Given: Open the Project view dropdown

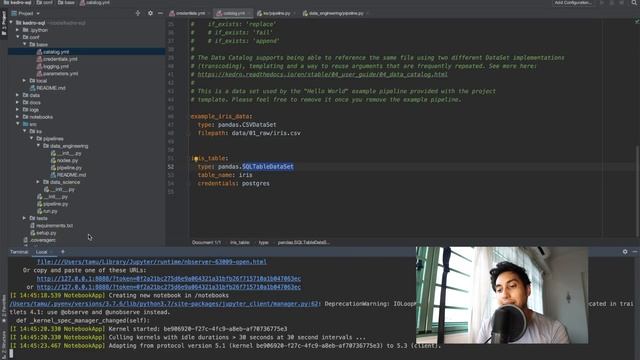Looking at the screenshot, I should pyautogui.click(x=27, y=13).
